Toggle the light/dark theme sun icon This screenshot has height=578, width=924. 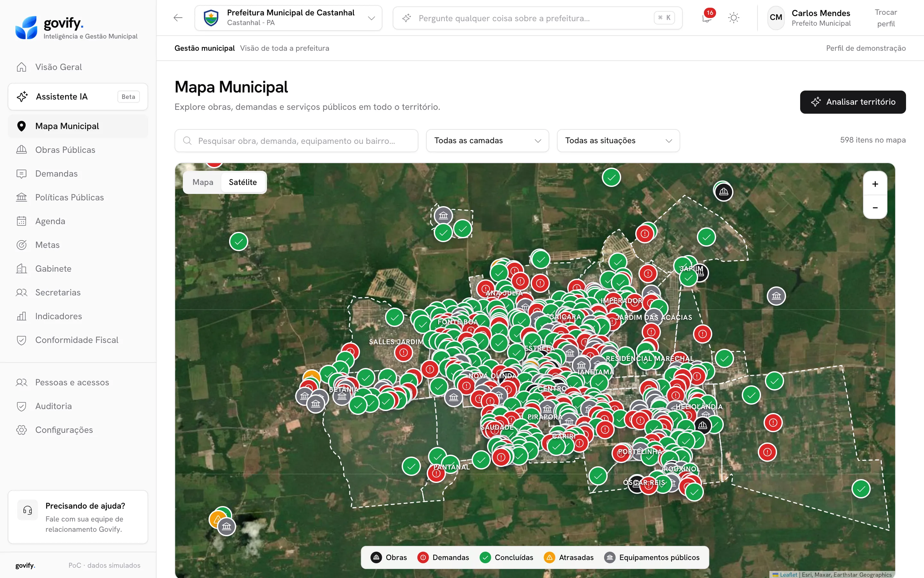[x=733, y=18]
